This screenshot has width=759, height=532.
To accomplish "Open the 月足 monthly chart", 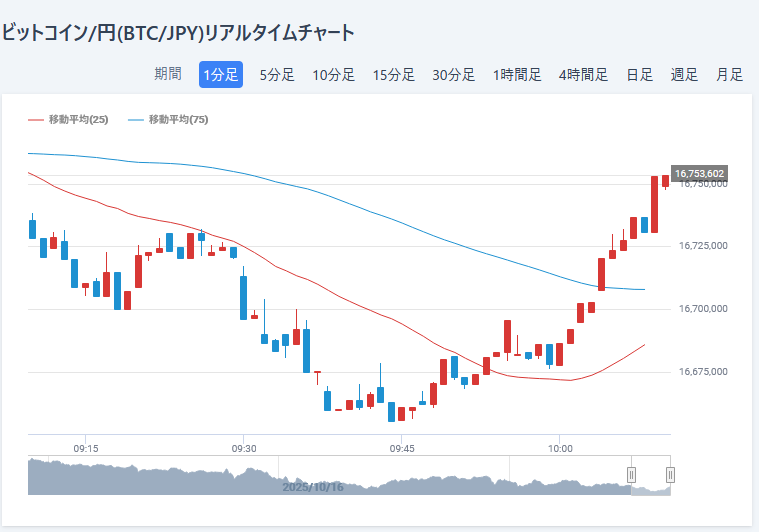I will pyautogui.click(x=729, y=74).
